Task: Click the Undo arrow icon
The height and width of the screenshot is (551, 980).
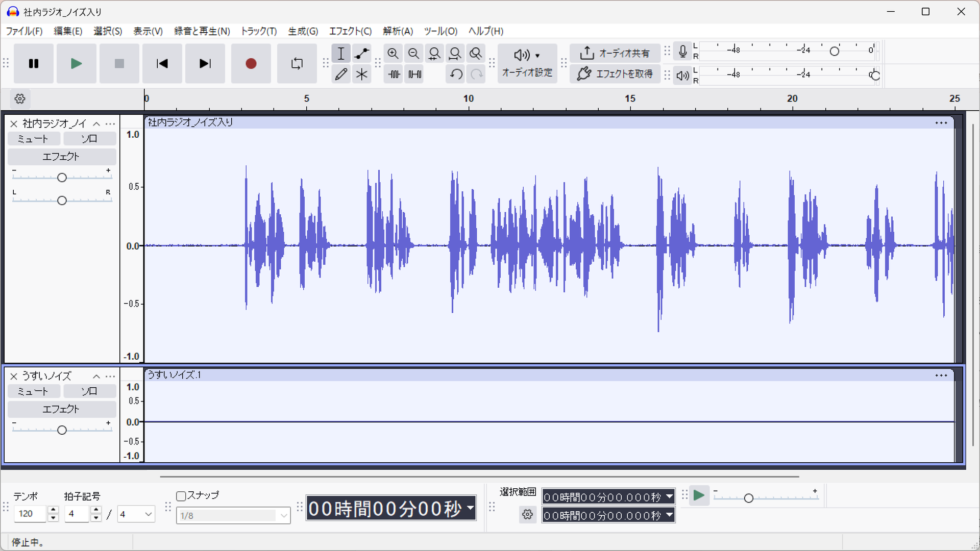Action: 456,74
